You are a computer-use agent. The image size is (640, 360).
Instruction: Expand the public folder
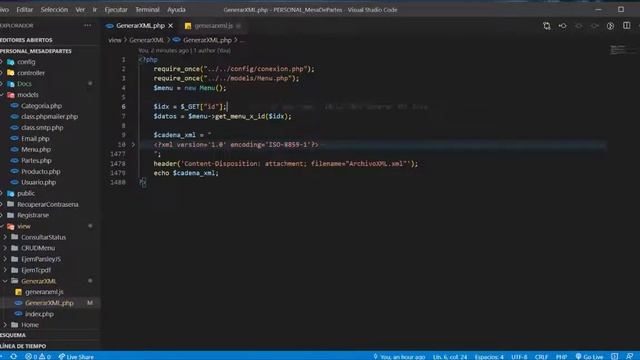click(x=26, y=193)
